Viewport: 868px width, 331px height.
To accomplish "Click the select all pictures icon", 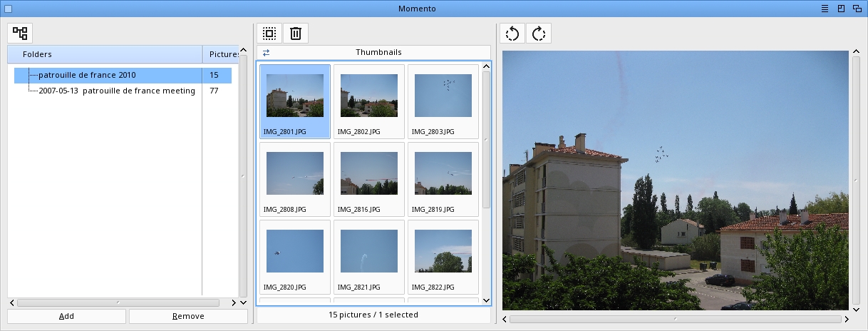I will [x=269, y=34].
